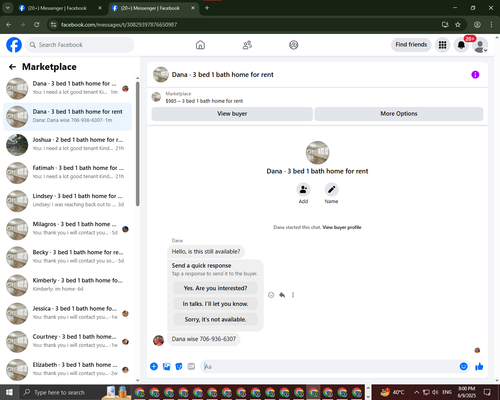
Task: Open View buyer profile link
Action: coord(342,227)
